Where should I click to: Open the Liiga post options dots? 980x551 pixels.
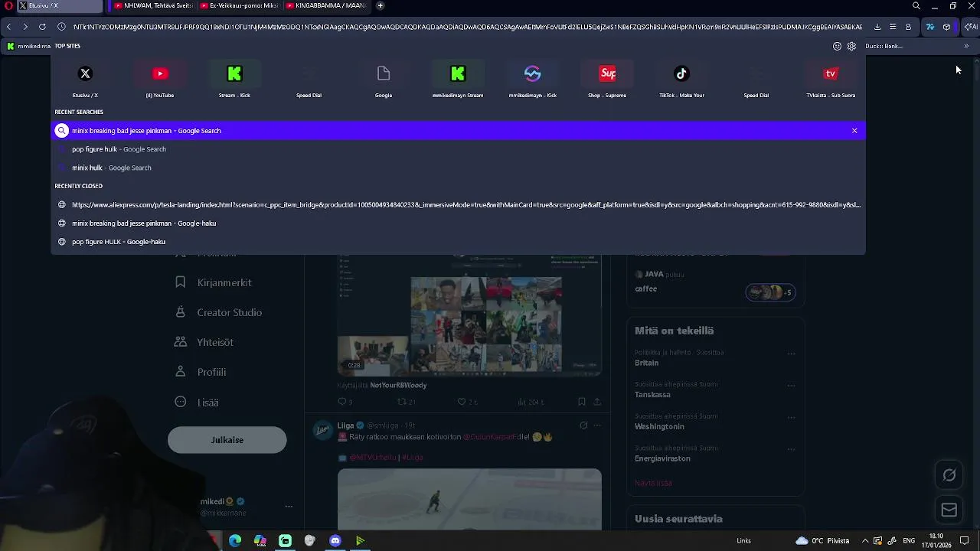click(x=597, y=425)
